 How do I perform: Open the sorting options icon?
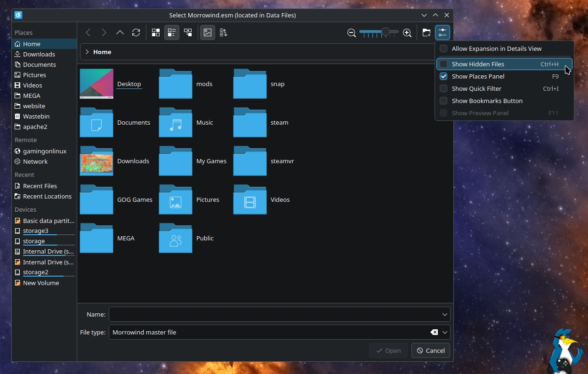224,32
